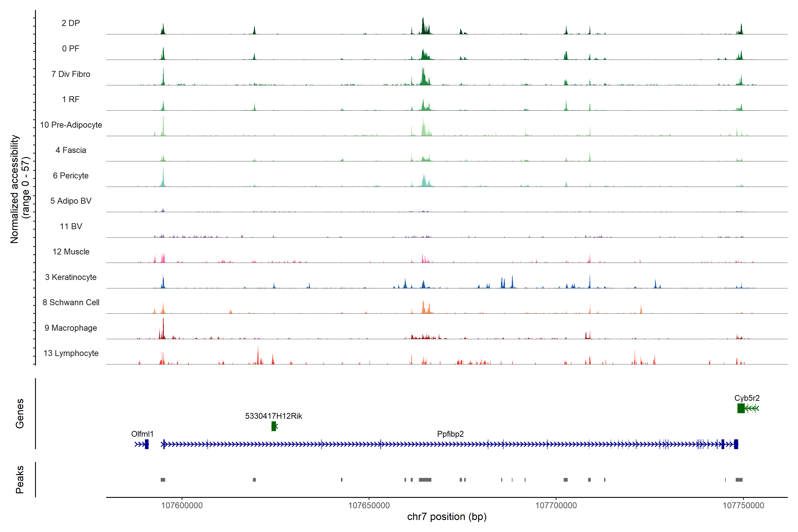798x532 pixels.
Task: Select the 3 Keratinocyte track label
Action: [x=70, y=277]
